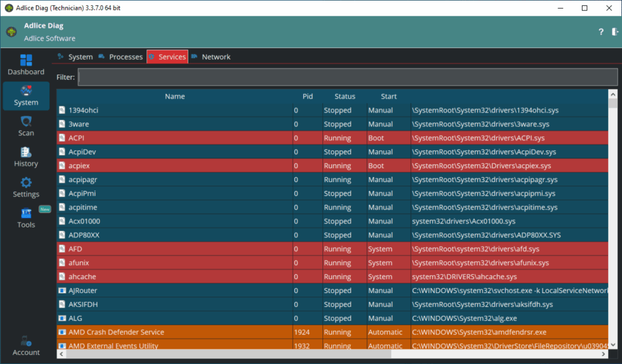
Task: Select the System sidebar icon
Action: [x=26, y=96]
